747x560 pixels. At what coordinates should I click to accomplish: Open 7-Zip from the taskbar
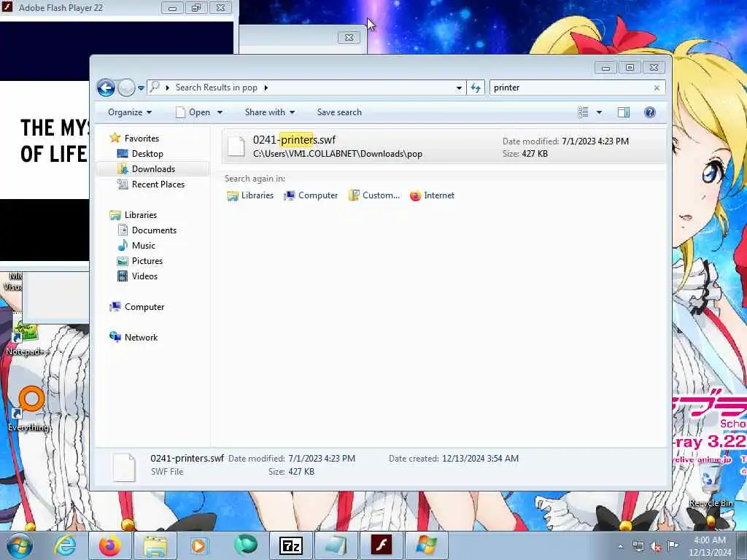click(x=291, y=545)
